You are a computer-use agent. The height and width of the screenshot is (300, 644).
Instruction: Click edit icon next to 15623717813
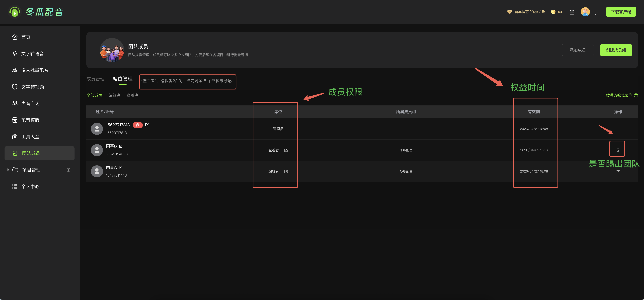point(147,125)
